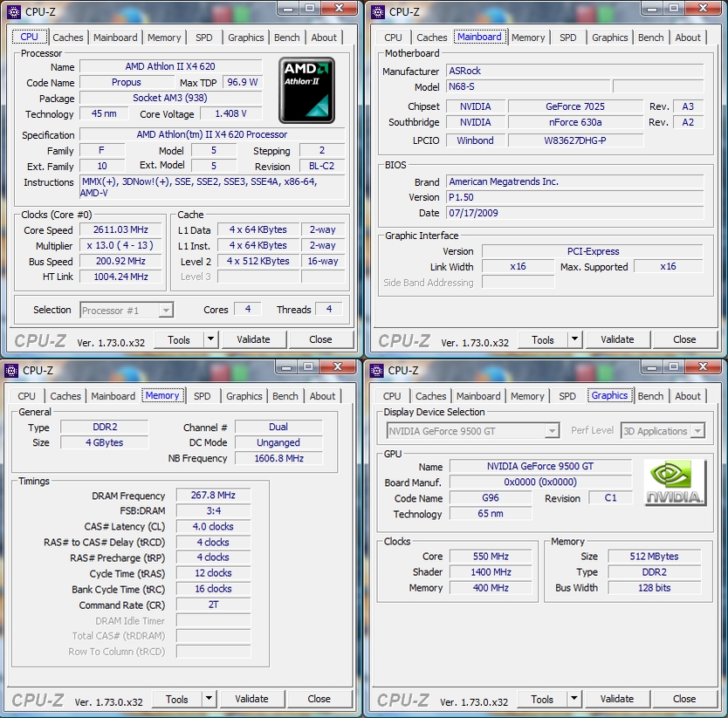
Task: Click the CPU-Z title icon in Memory window
Action: click(x=12, y=371)
